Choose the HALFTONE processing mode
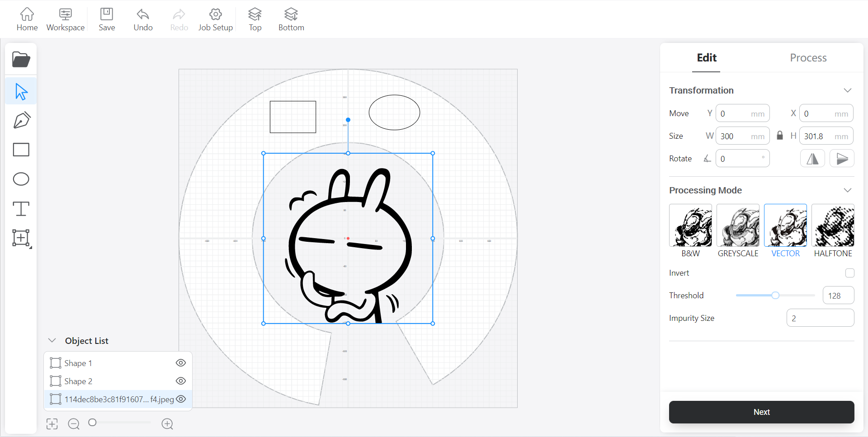The height and width of the screenshot is (437, 868). click(x=833, y=231)
